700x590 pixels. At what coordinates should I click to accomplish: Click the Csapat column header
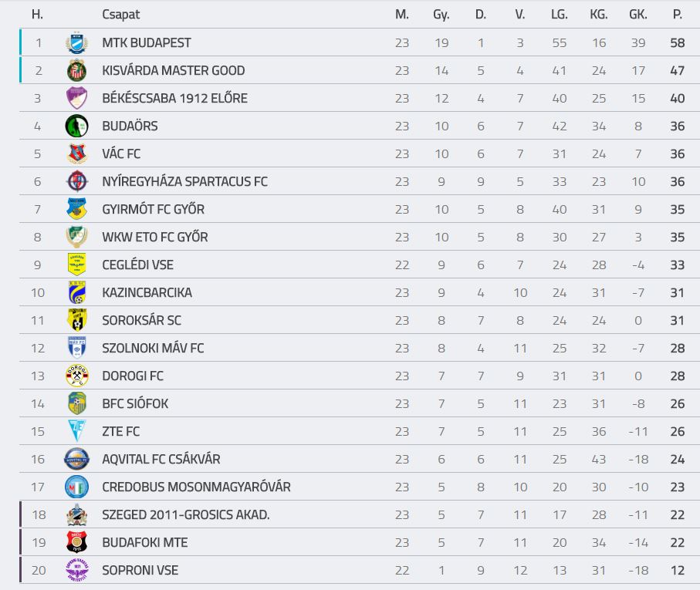tap(121, 15)
